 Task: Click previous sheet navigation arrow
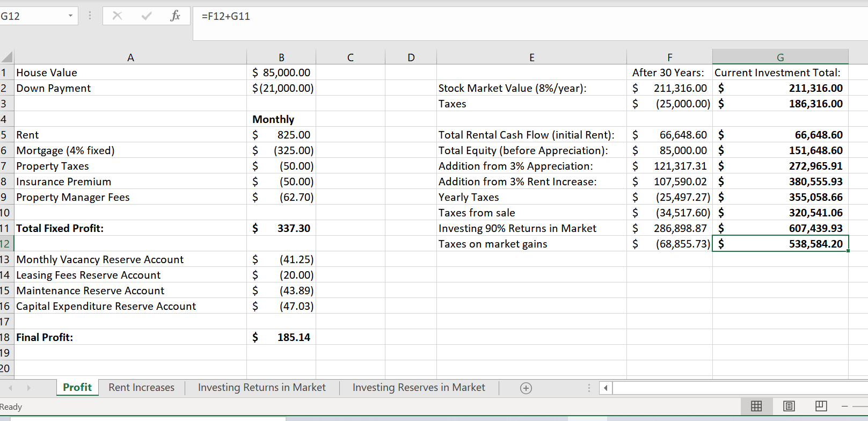pyautogui.click(x=10, y=388)
